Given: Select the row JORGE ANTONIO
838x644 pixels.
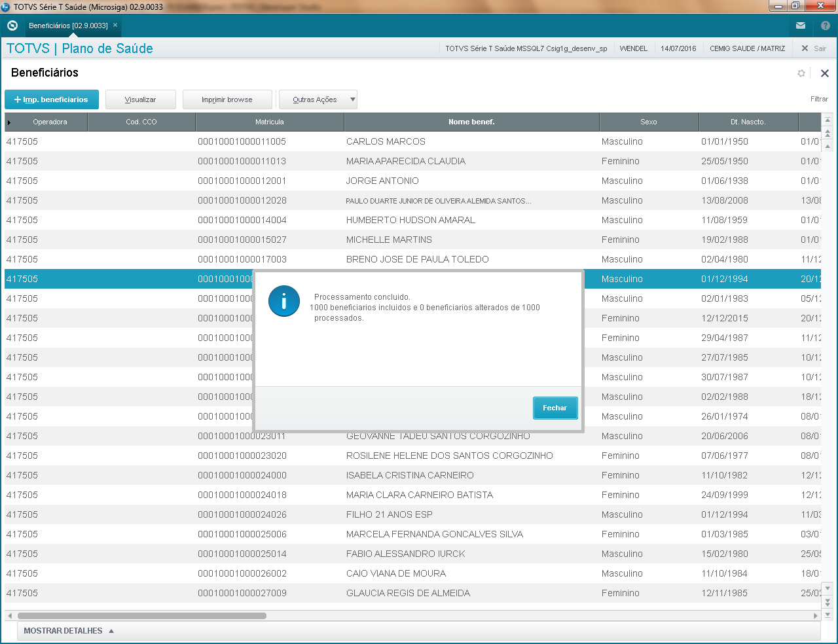Looking at the screenshot, I should (413, 181).
